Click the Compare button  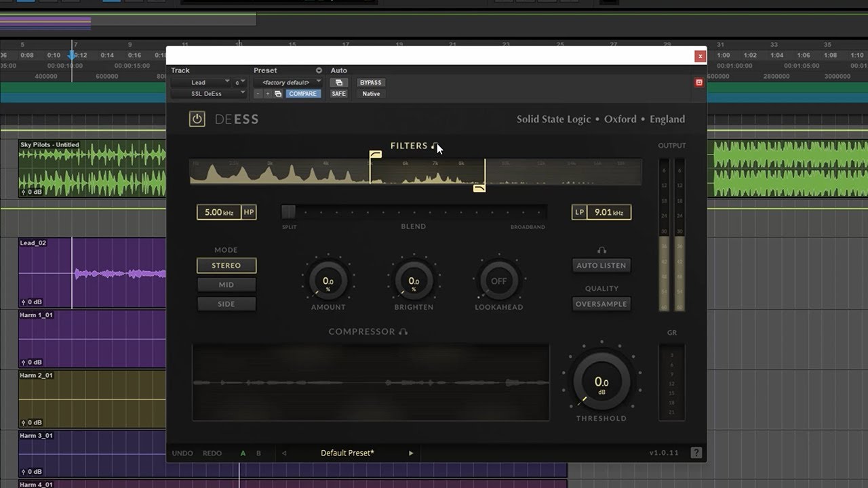(x=302, y=94)
